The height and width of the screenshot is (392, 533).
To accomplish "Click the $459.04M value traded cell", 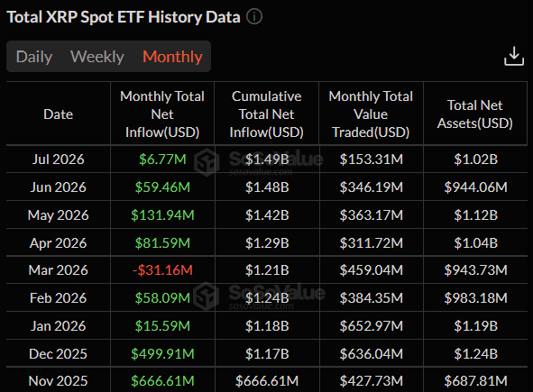I will [x=372, y=270].
